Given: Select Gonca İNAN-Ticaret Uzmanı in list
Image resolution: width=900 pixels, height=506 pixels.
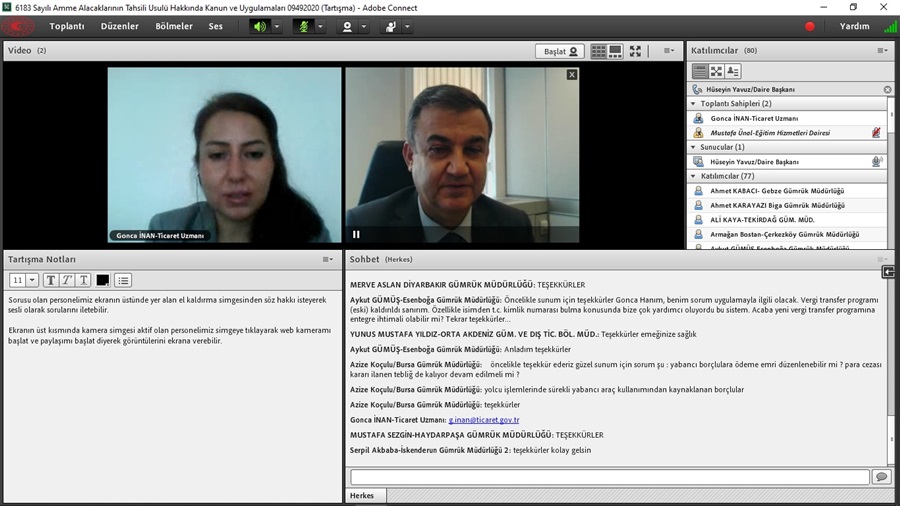Looking at the screenshot, I should point(788,118).
